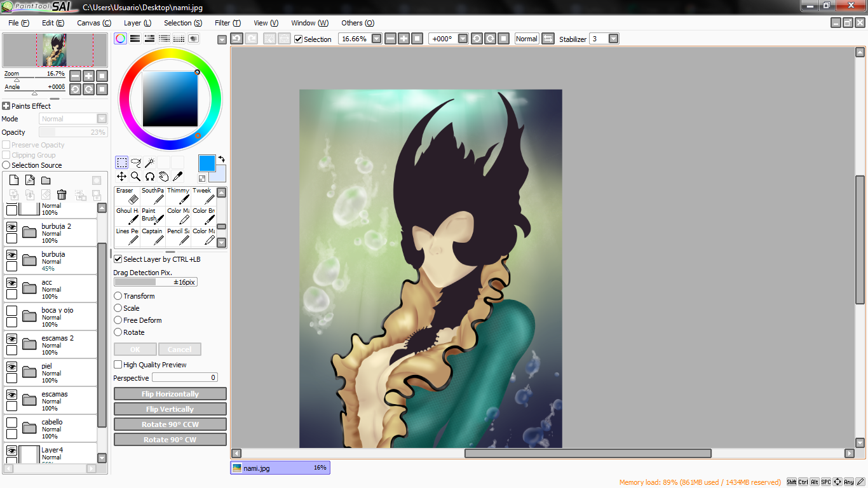Hide the burbuja 2 layer folder

(x=11, y=227)
